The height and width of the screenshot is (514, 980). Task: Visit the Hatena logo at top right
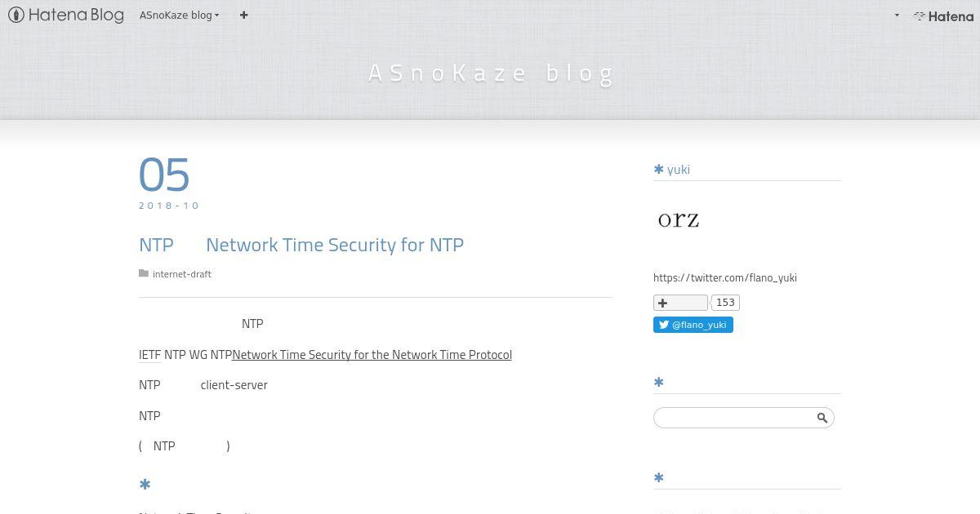click(x=943, y=16)
